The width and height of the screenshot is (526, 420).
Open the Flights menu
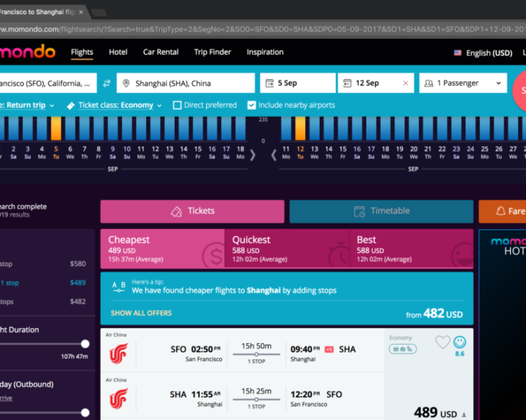(x=82, y=52)
